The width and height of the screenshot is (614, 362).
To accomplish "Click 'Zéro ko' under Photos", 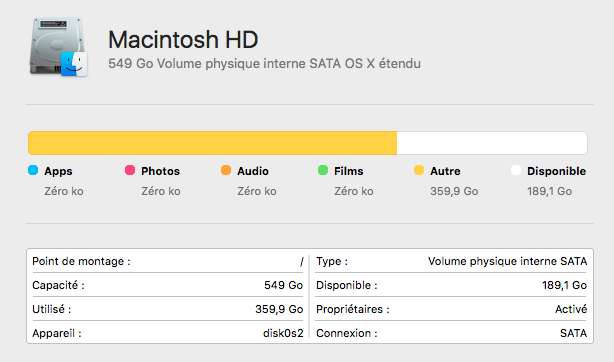I will [161, 191].
